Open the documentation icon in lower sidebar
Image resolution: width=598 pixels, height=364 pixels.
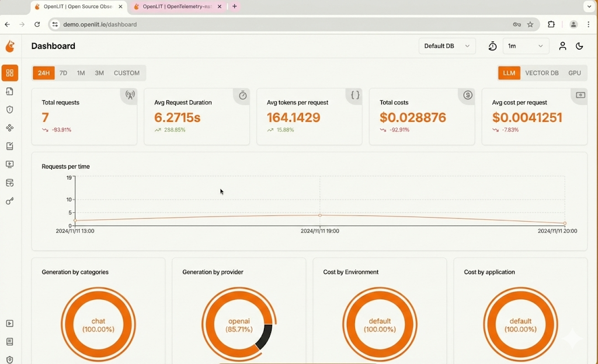(10, 341)
